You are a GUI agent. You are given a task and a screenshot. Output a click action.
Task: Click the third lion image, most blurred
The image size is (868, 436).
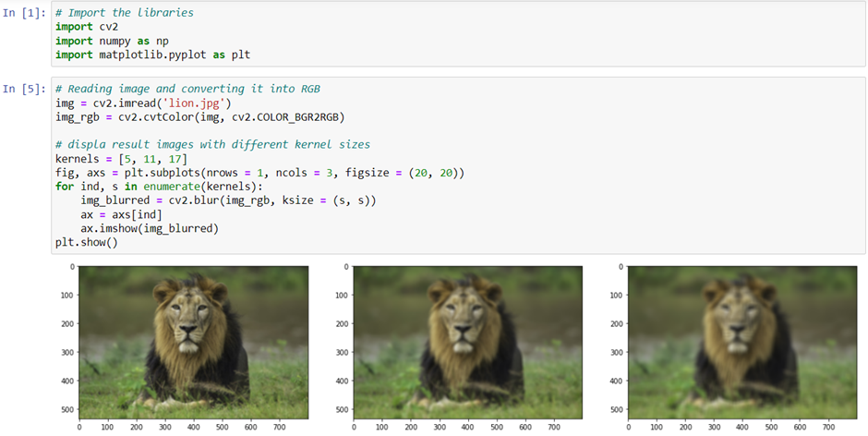(742, 343)
